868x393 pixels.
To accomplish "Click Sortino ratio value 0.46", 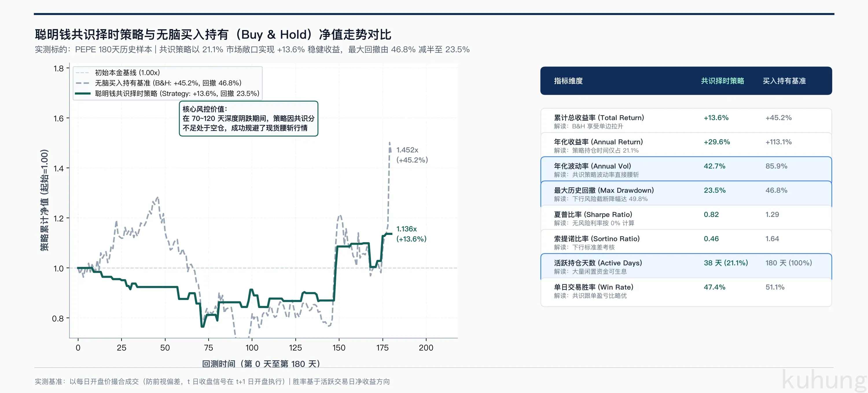I will pos(711,239).
